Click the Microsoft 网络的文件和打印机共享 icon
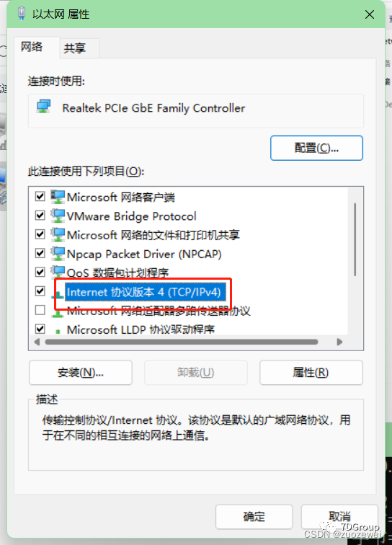The width and height of the screenshot is (392, 545). [x=58, y=234]
